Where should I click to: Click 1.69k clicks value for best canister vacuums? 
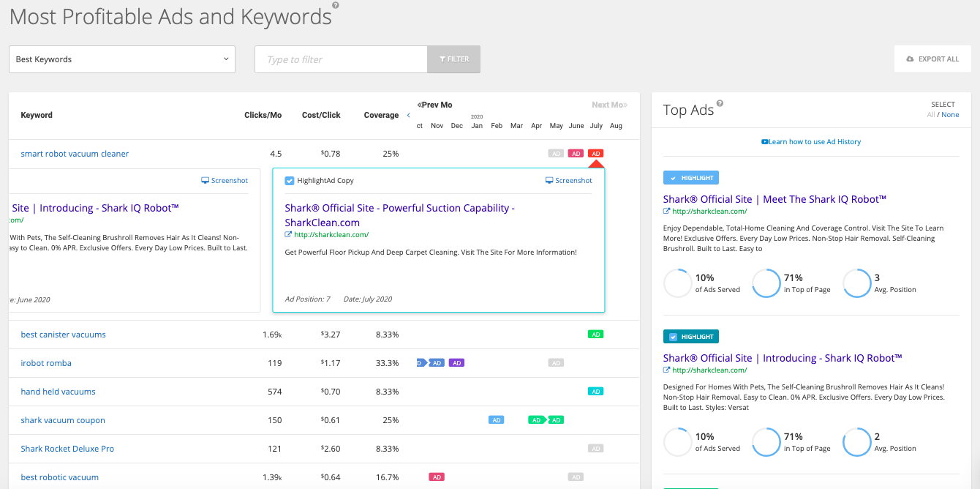pyautogui.click(x=272, y=335)
